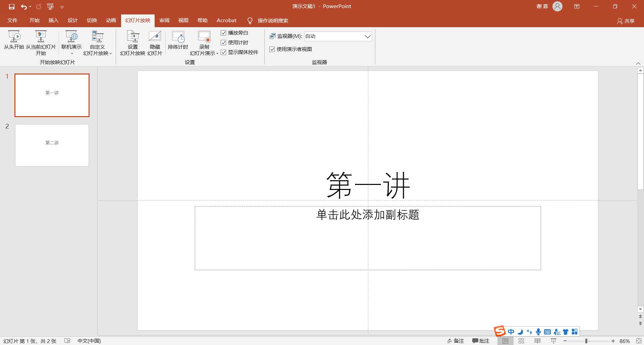Switch to the 插入 (Insert) tab

tap(53, 20)
